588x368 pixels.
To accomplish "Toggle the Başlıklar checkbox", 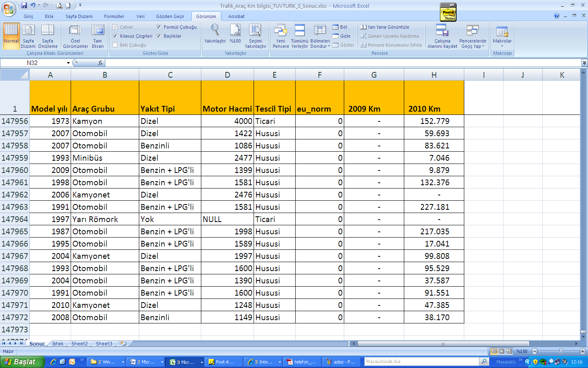I will [x=159, y=36].
